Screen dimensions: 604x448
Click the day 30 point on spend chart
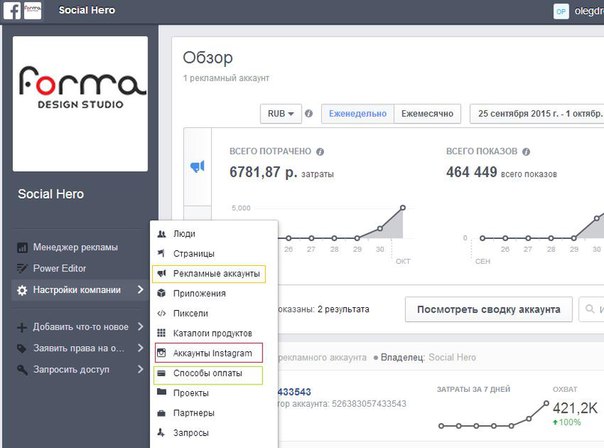(x=380, y=228)
